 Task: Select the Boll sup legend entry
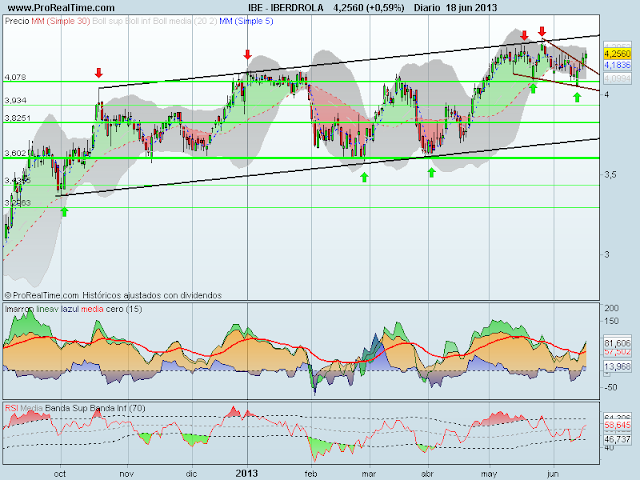(x=107, y=21)
